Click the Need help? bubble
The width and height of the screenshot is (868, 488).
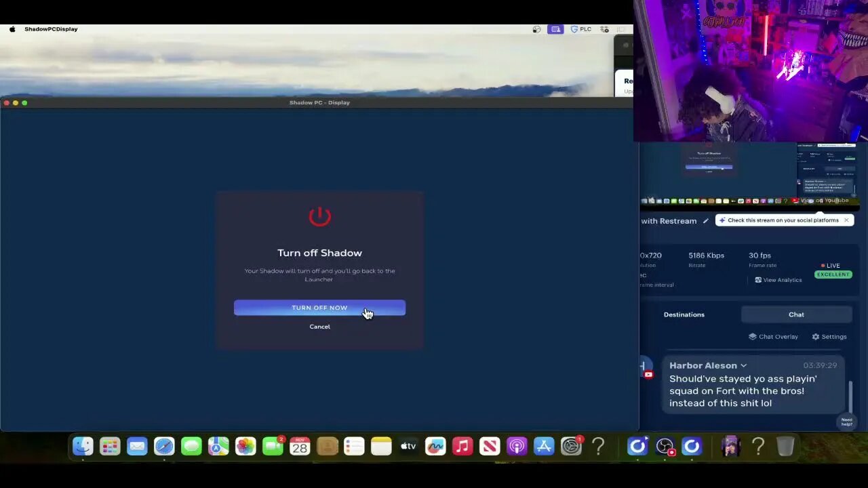point(847,422)
